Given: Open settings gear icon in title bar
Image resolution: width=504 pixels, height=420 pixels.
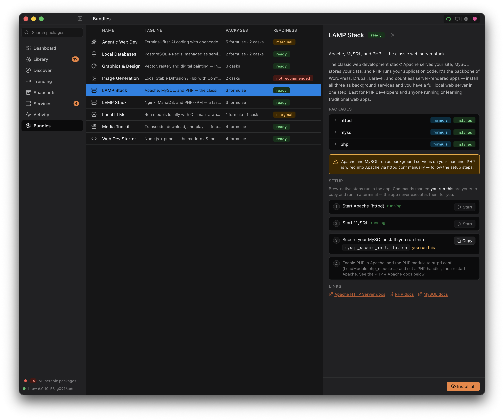Looking at the screenshot, I should click(x=466, y=19).
